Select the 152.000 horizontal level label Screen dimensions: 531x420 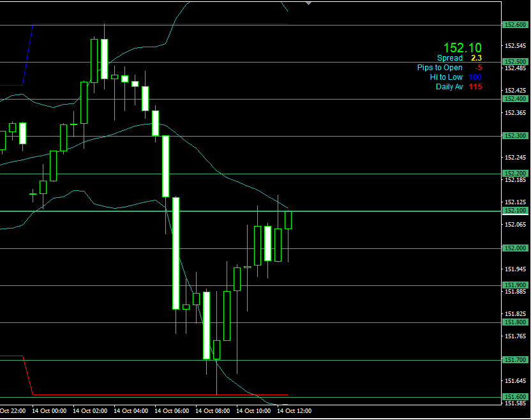[515, 248]
